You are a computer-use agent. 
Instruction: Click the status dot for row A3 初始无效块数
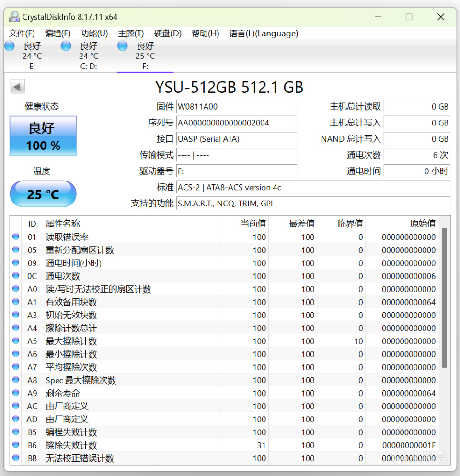point(16,315)
